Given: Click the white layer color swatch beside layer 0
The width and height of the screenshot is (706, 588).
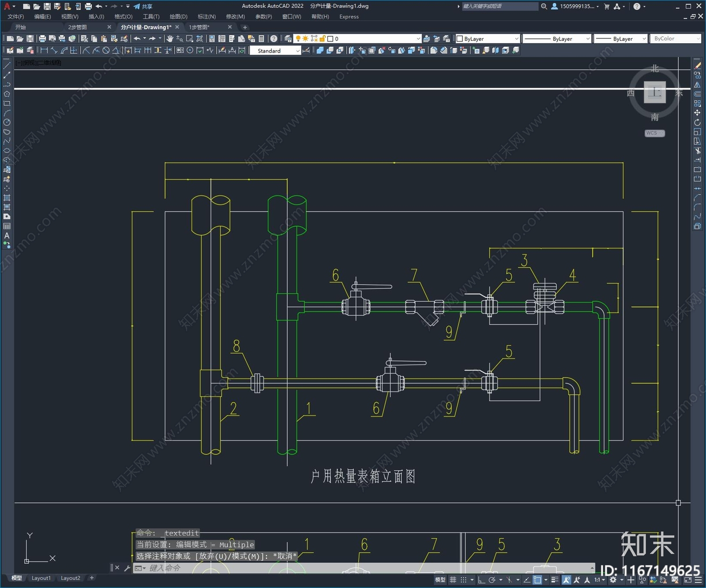Looking at the screenshot, I should click(x=330, y=39).
